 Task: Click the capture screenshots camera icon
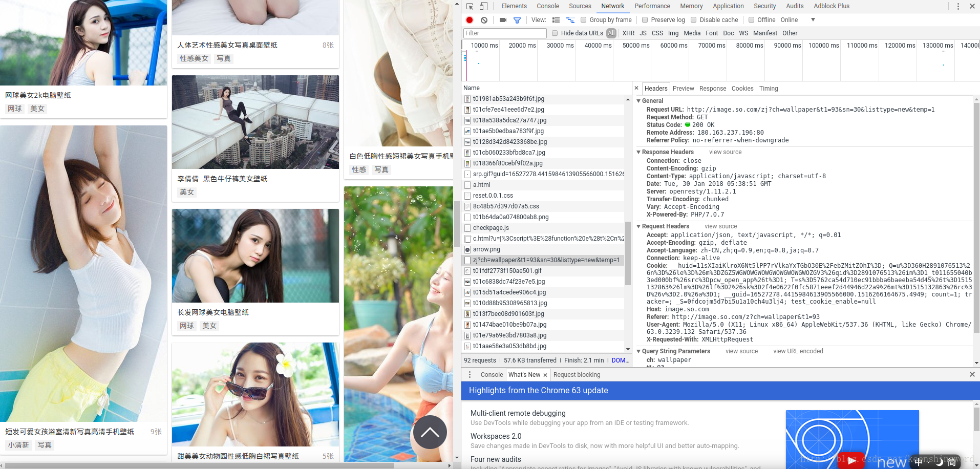pyautogui.click(x=503, y=20)
